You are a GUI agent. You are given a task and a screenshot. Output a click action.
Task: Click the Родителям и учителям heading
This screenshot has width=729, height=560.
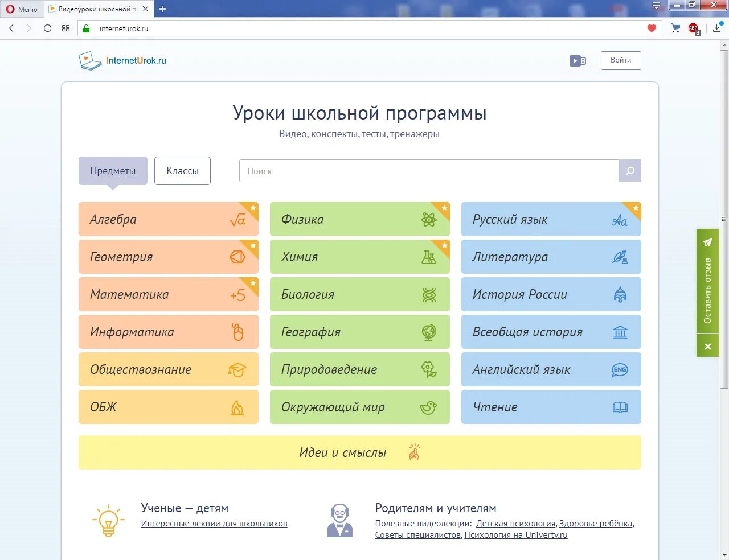[436, 508]
